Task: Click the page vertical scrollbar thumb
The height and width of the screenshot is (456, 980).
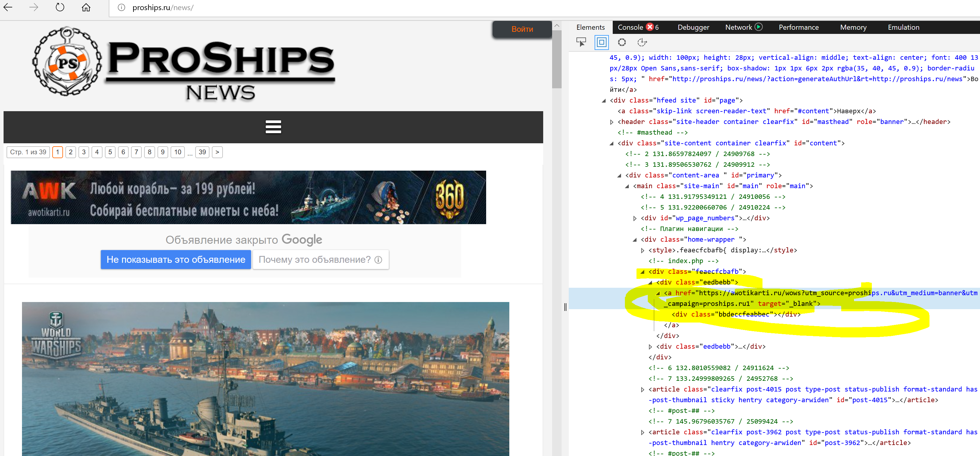Action: coord(557,59)
